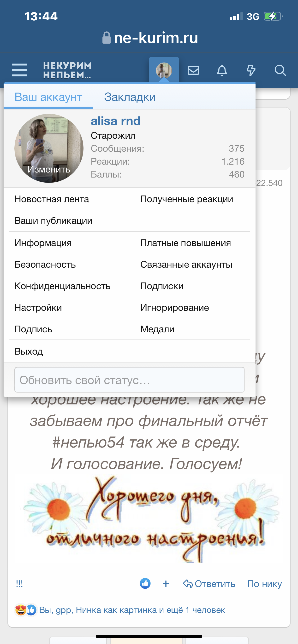Screen dimensions: 298x644
Task: Open Безопасность settings
Action: pos(45,264)
